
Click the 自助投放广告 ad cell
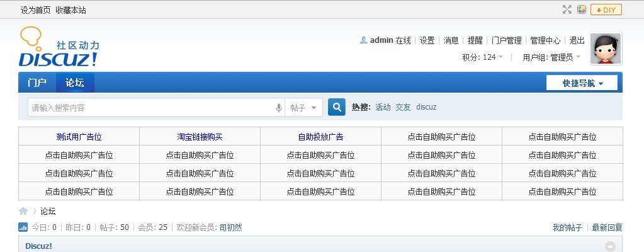tap(321, 137)
